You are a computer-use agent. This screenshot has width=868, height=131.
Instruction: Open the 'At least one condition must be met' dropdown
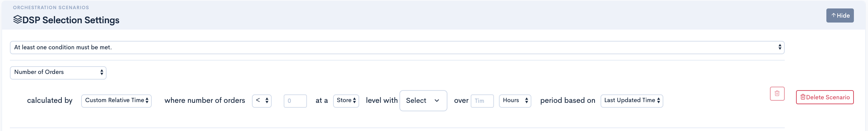(x=397, y=48)
